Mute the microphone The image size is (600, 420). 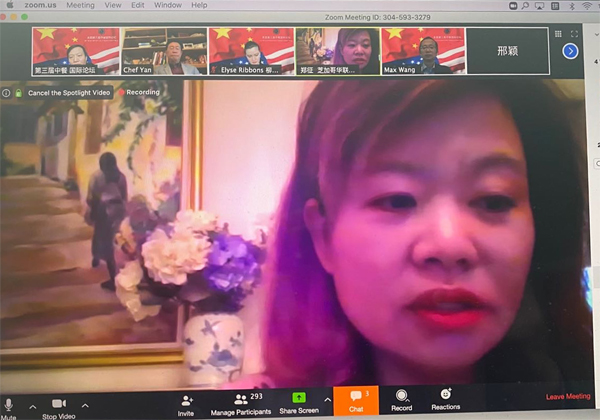point(8,408)
